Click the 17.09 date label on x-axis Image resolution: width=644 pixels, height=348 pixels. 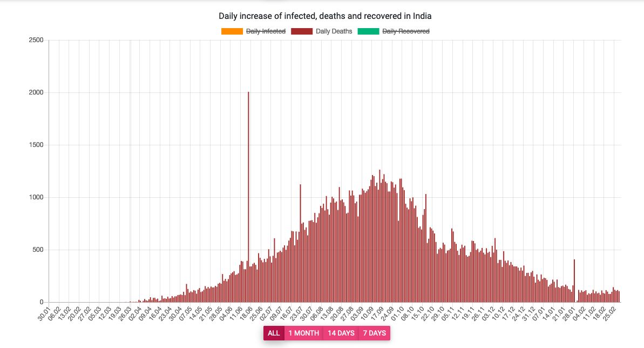(376, 313)
